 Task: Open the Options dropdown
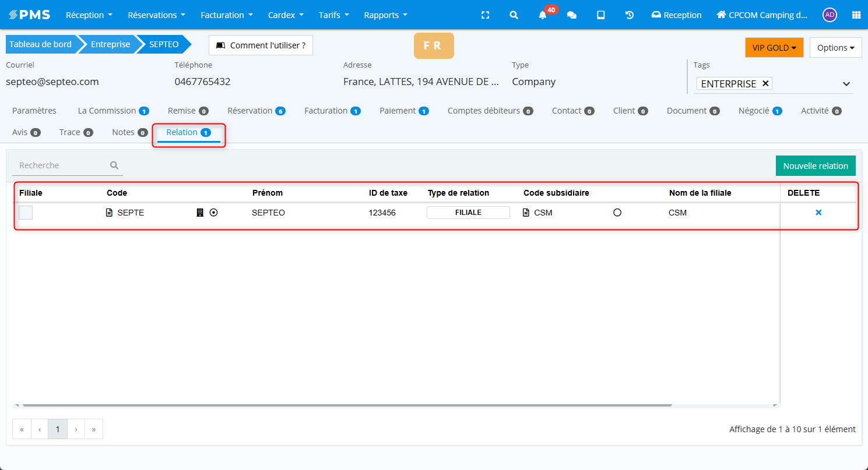pos(835,48)
